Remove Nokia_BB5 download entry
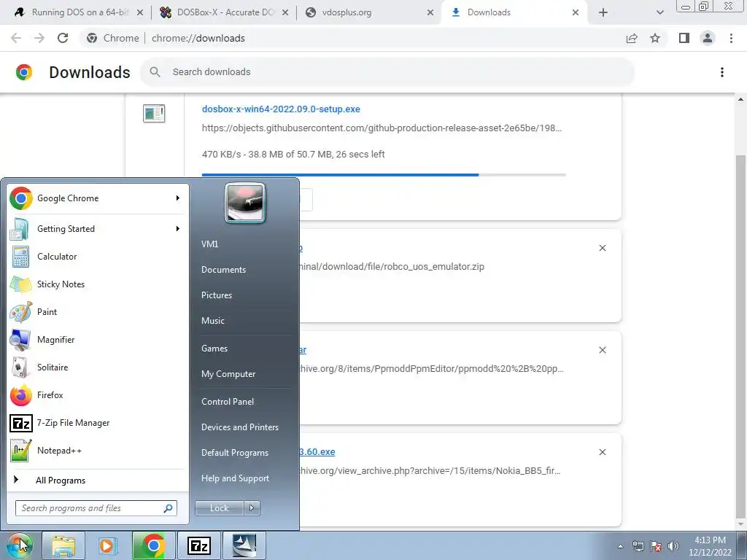 [603, 452]
